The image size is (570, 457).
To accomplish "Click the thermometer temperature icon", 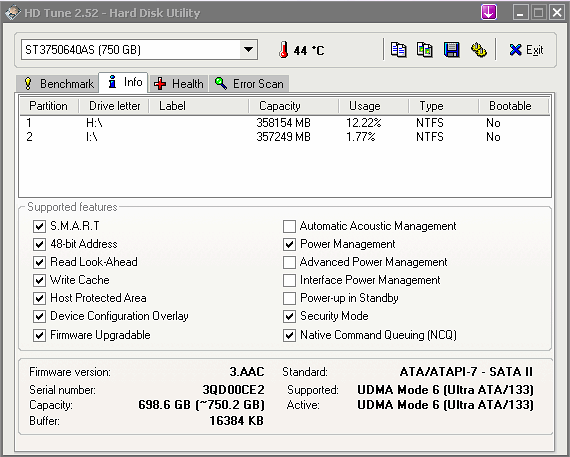I will click(x=284, y=50).
